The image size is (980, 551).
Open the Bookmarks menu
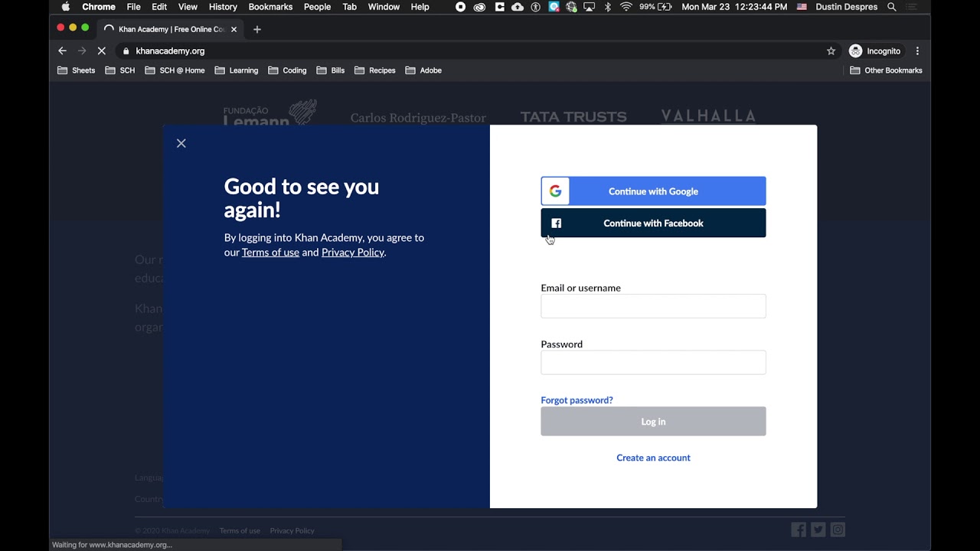[270, 7]
